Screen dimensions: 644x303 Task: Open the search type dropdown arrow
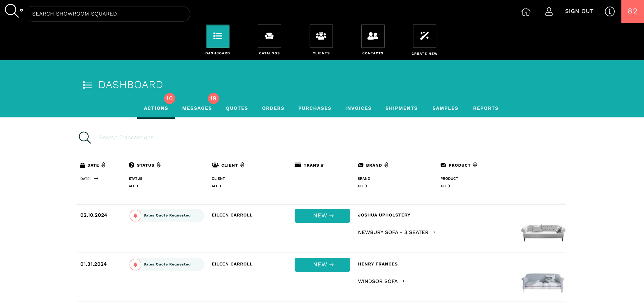click(x=21, y=10)
